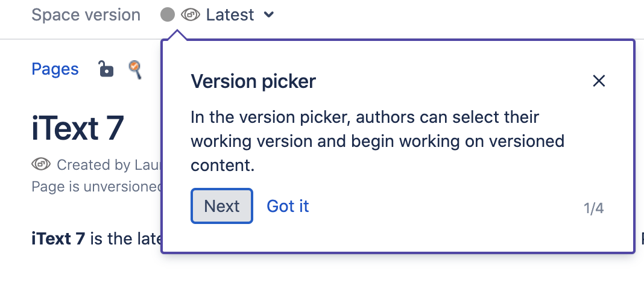Click the Page is unversioned status text
The height and width of the screenshot is (283, 644).
pos(96,187)
